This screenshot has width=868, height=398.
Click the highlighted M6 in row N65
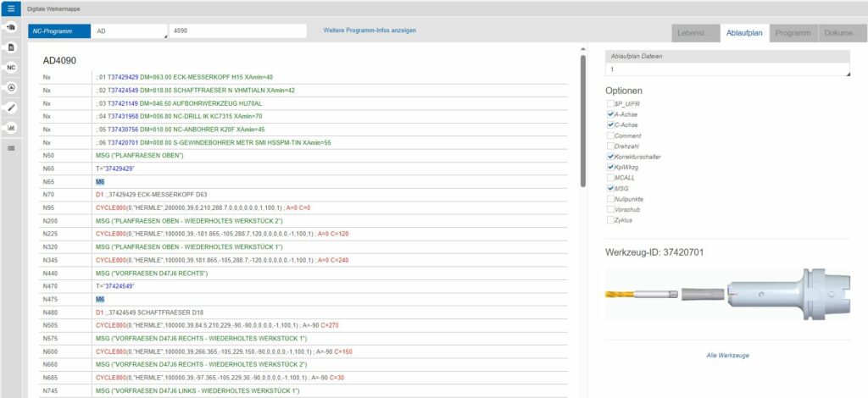click(100, 182)
